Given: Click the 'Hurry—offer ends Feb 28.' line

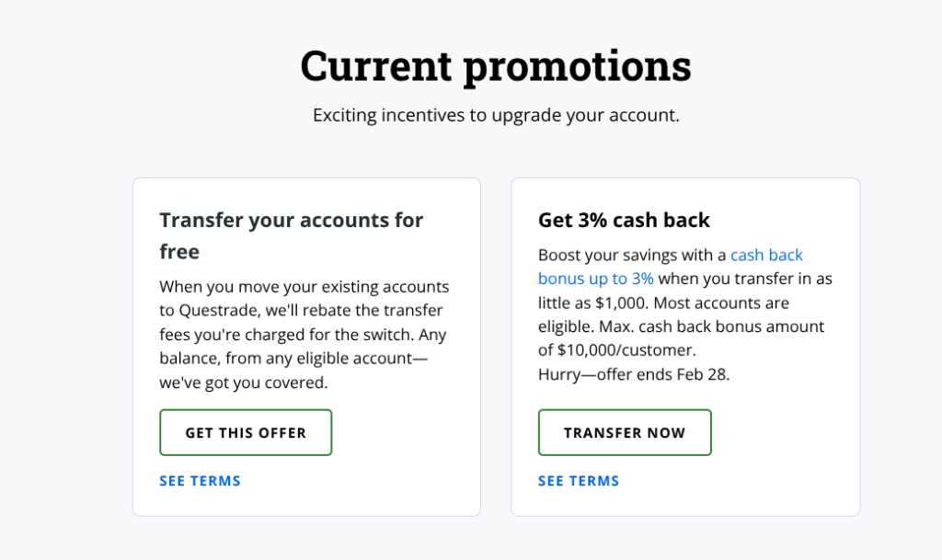Looking at the screenshot, I should (634, 374).
